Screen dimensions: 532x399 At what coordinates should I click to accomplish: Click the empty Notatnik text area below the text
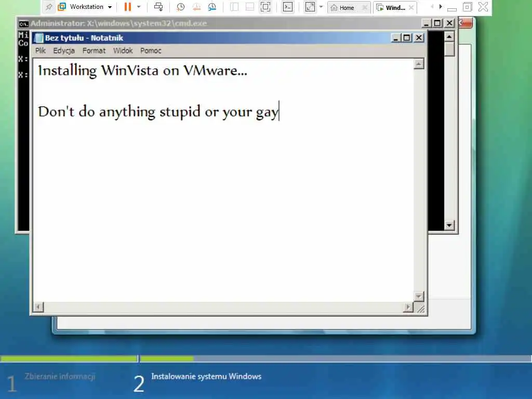(x=223, y=210)
